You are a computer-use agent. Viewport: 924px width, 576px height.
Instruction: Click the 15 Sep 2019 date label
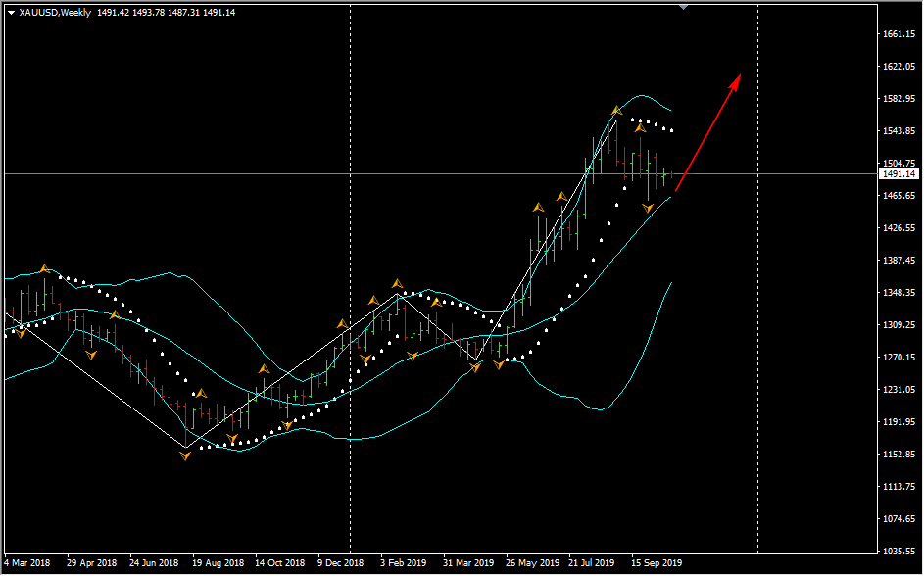pos(657,563)
